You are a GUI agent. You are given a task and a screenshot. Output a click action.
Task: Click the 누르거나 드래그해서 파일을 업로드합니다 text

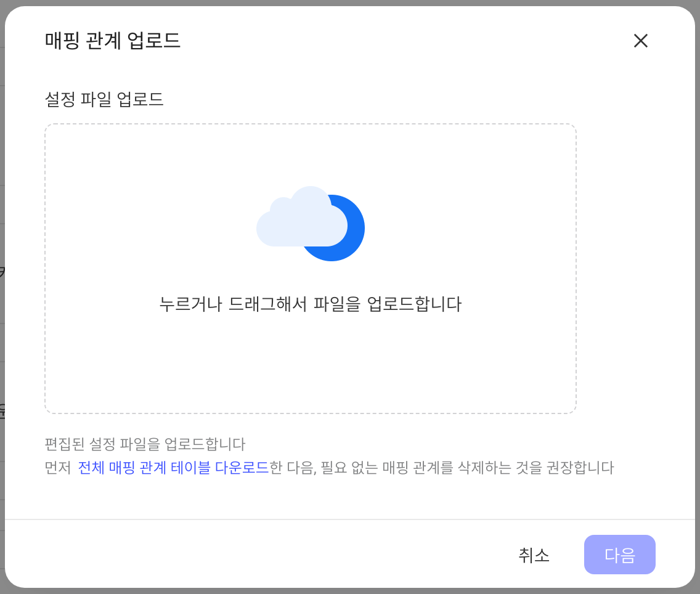pos(311,304)
